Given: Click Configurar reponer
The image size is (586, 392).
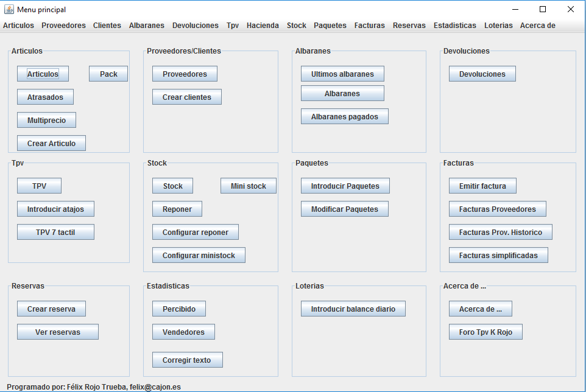Looking at the screenshot, I should [x=195, y=233].
